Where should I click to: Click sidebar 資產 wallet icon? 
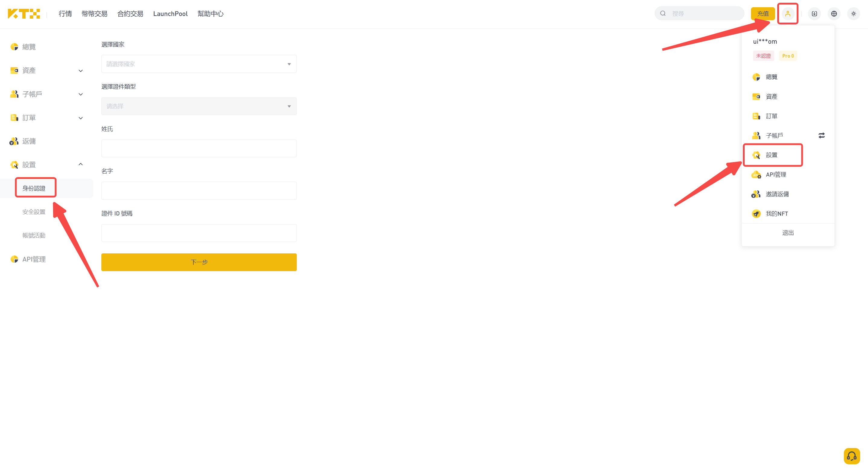(x=14, y=70)
